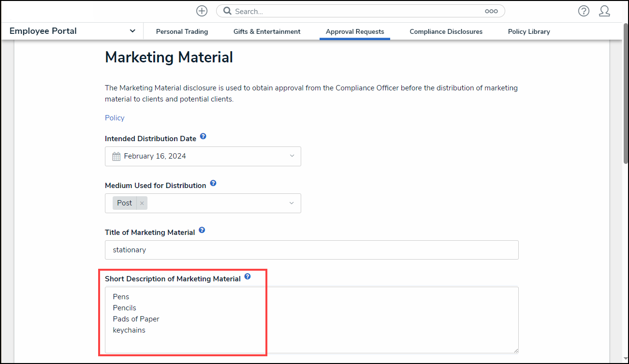Viewport: 629px width, 364px height.
Task: Click the Short Description help icon
Action: (247, 277)
